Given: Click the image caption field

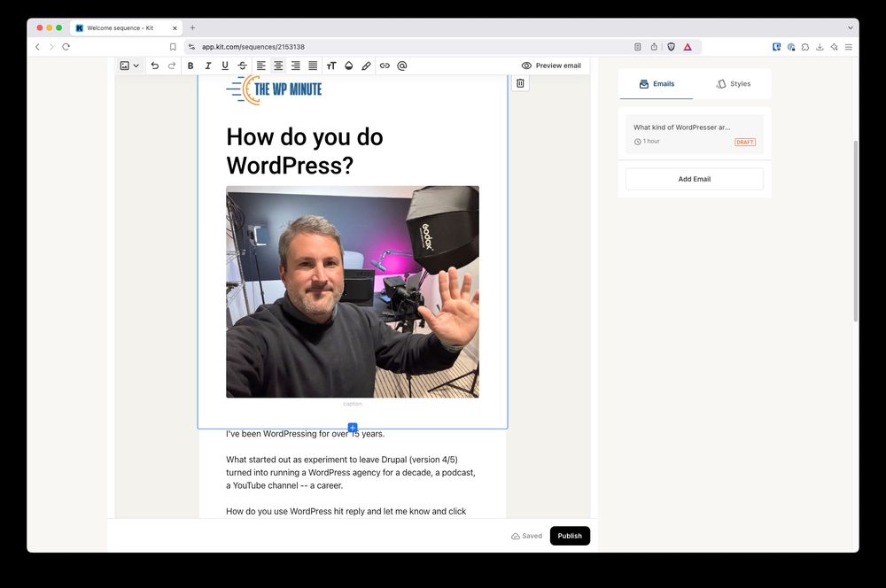Looking at the screenshot, I should [x=353, y=404].
